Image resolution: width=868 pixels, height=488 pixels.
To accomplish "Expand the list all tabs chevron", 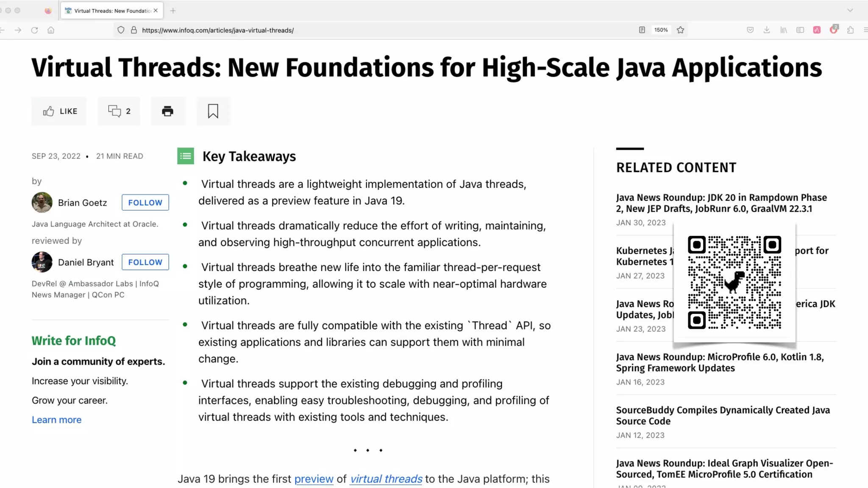I will pyautogui.click(x=850, y=10).
